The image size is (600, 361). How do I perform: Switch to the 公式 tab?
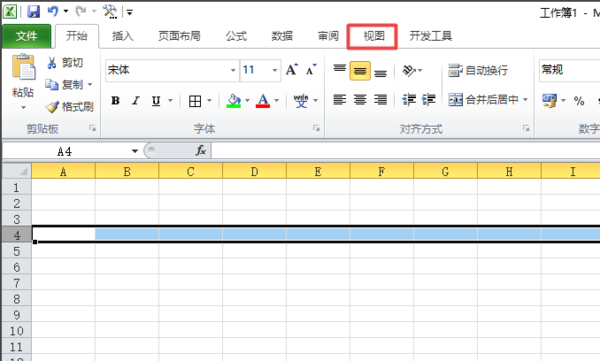[236, 36]
